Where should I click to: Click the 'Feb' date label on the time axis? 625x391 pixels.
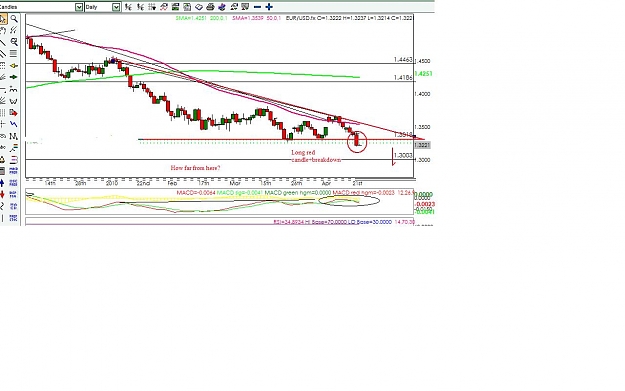pos(172,183)
